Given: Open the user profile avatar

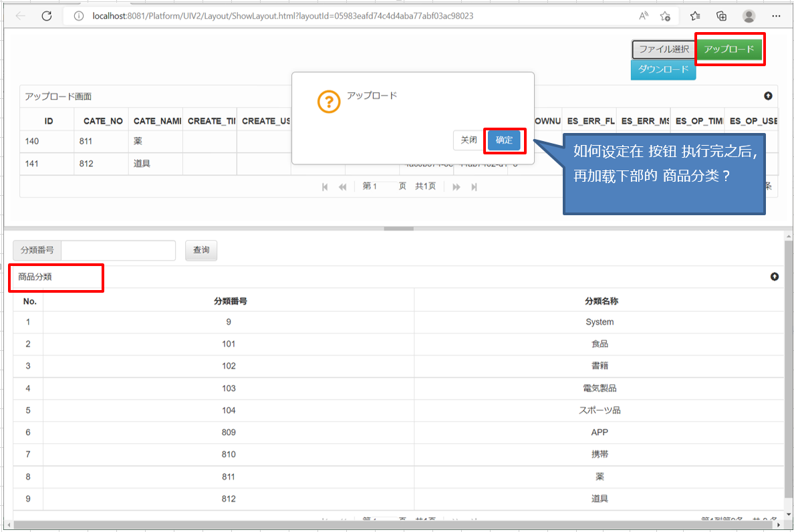Looking at the screenshot, I should point(749,16).
